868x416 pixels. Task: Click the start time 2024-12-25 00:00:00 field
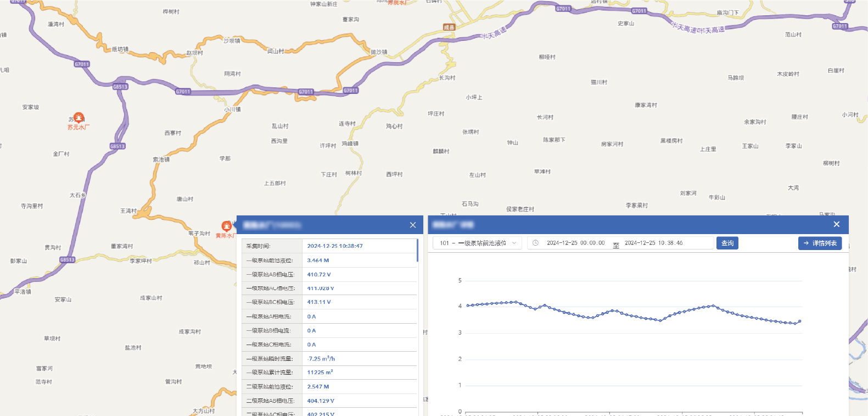(575, 243)
